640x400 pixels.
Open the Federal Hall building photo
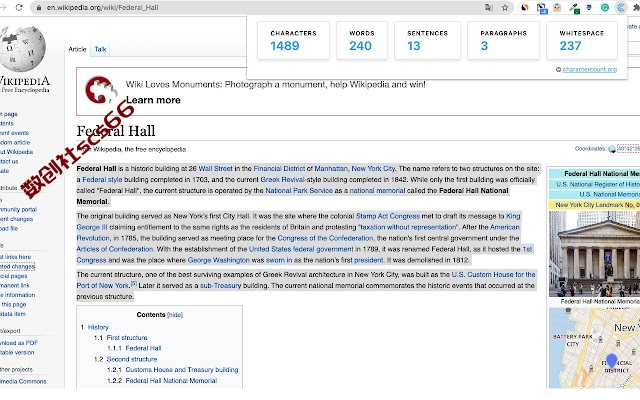click(594, 254)
